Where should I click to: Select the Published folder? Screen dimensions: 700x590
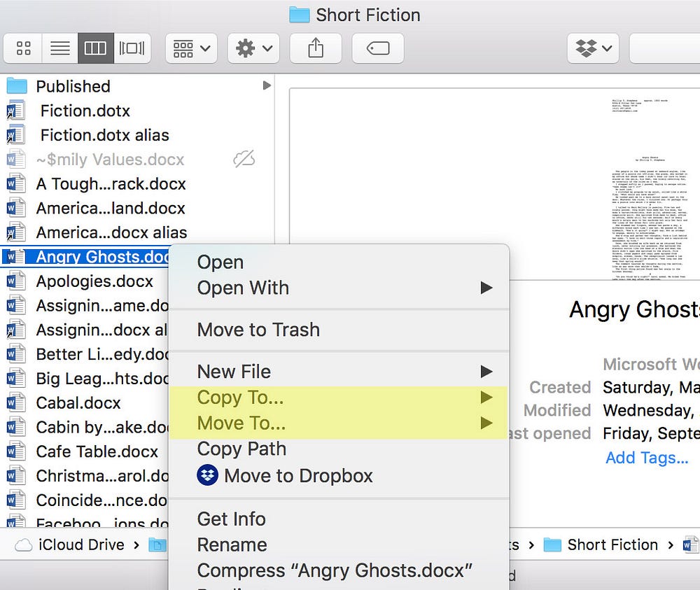(x=136, y=86)
